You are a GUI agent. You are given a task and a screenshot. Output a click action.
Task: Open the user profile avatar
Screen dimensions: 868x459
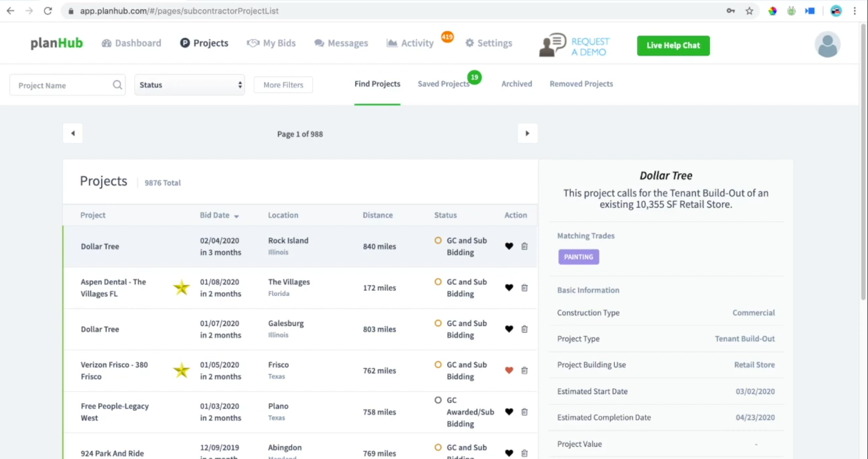tap(827, 45)
